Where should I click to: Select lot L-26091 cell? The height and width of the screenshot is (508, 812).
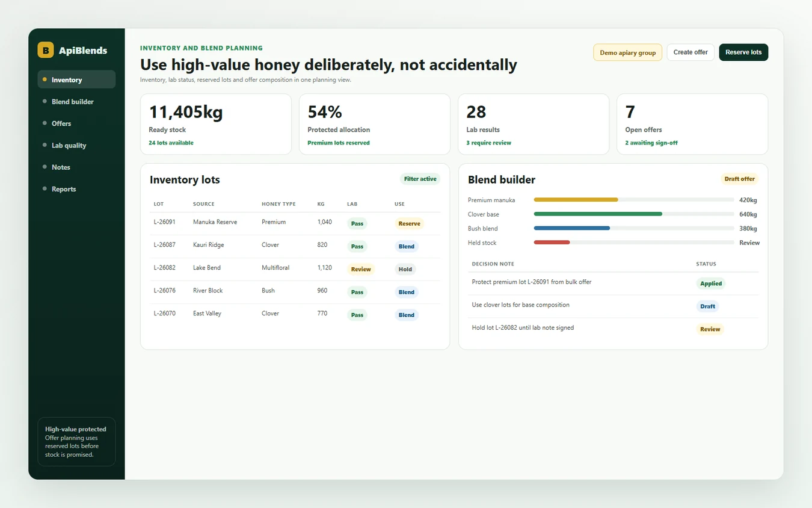(x=164, y=222)
